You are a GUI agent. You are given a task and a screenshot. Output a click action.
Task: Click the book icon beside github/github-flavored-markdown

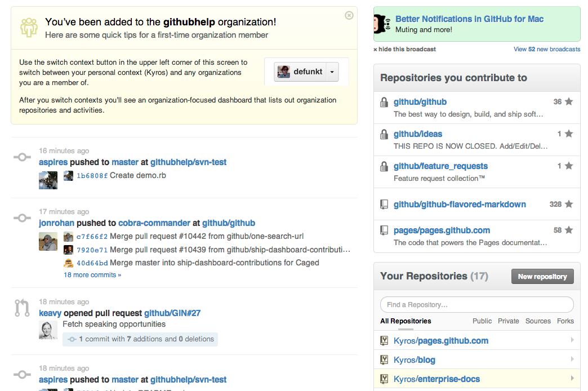[x=385, y=205]
